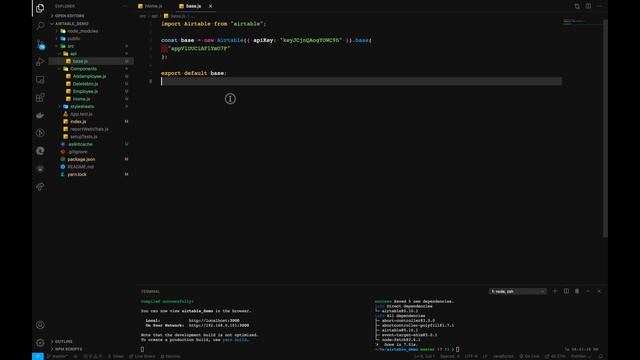Open the Docker view in the activity bar
The width and height of the screenshot is (640, 360).
click(x=40, y=115)
